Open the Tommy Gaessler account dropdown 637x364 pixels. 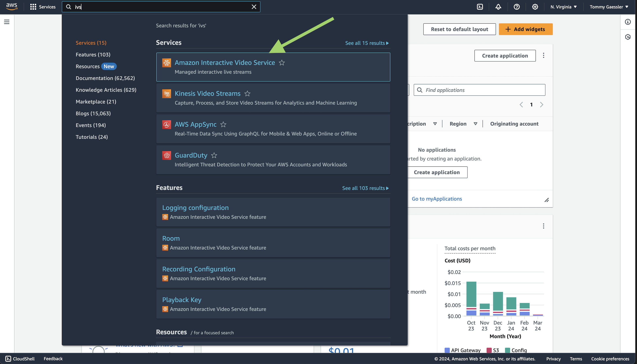coord(609,7)
